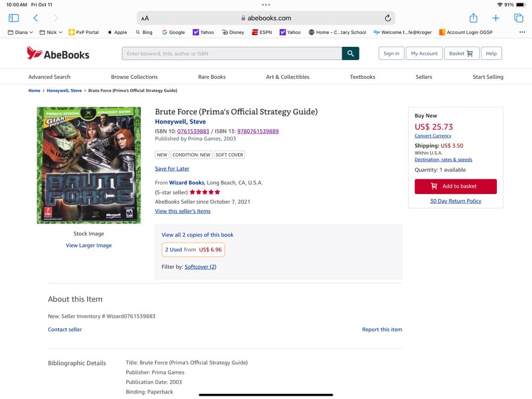Open a new tab with plus icon

pyautogui.click(x=496, y=18)
